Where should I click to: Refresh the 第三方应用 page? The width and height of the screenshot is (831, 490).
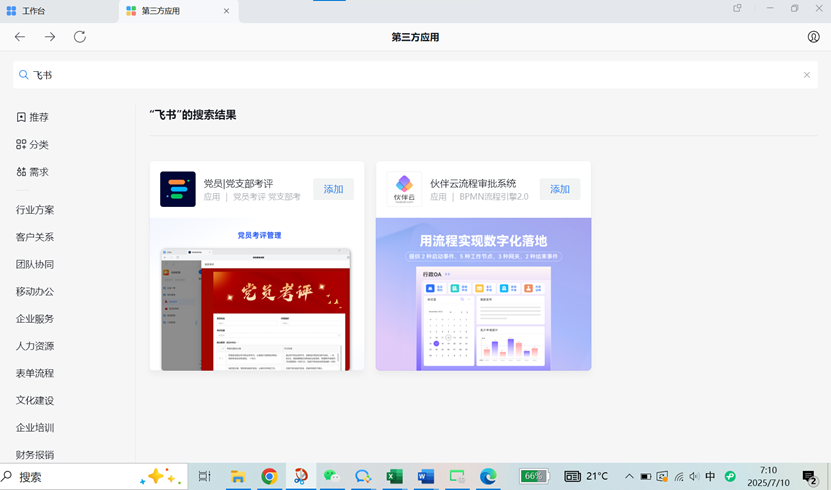coord(79,37)
